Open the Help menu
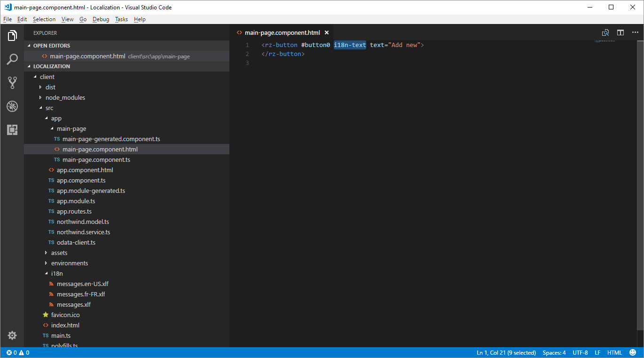 coord(140,19)
